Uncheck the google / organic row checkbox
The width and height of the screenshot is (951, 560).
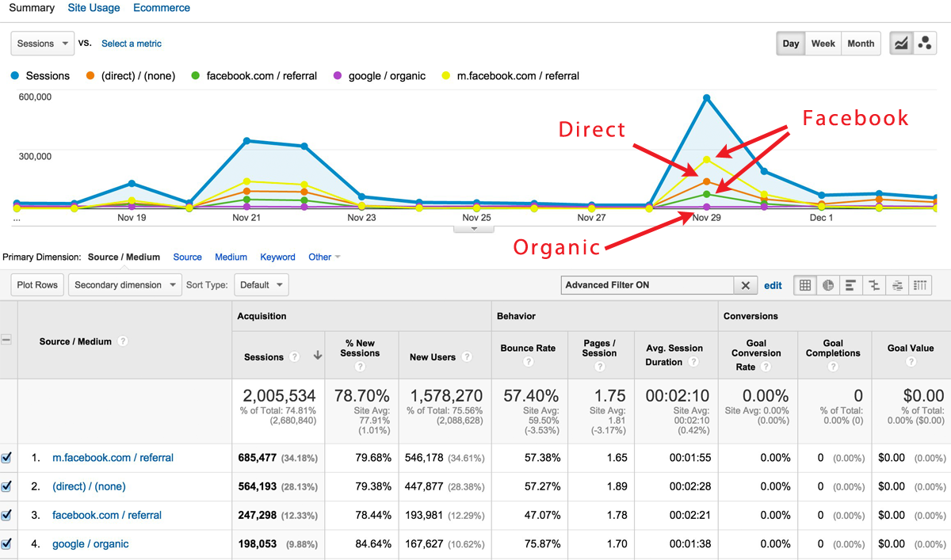click(7, 543)
